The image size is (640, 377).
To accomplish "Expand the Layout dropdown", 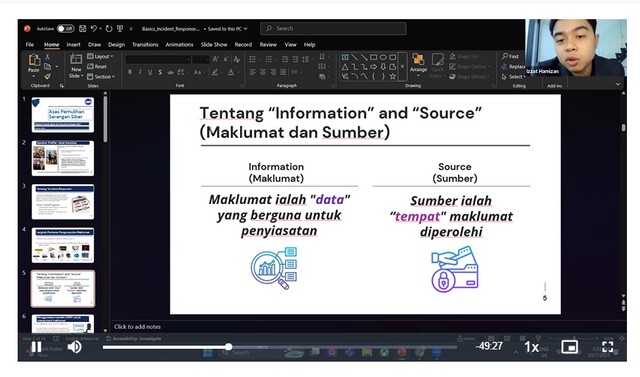I will point(100,56).
